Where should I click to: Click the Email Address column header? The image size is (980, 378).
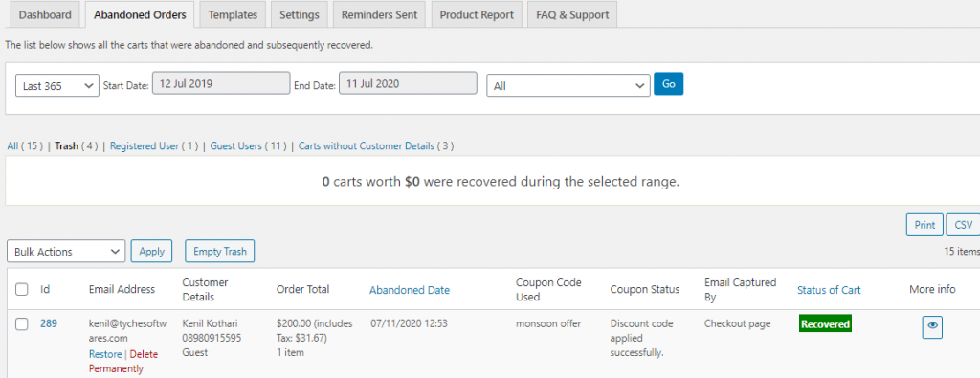point(122,289)
